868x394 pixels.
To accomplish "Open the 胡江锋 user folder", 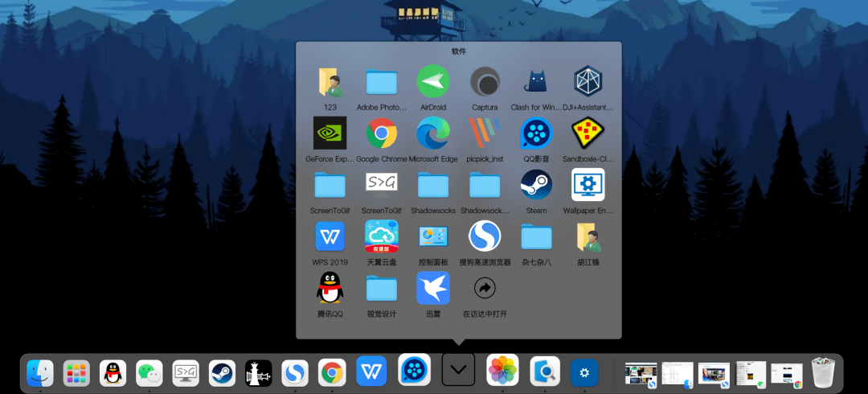I will (588, 237).
